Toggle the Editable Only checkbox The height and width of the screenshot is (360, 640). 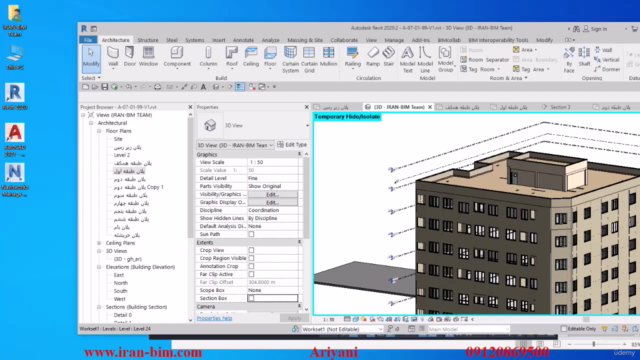coord(564,329)
